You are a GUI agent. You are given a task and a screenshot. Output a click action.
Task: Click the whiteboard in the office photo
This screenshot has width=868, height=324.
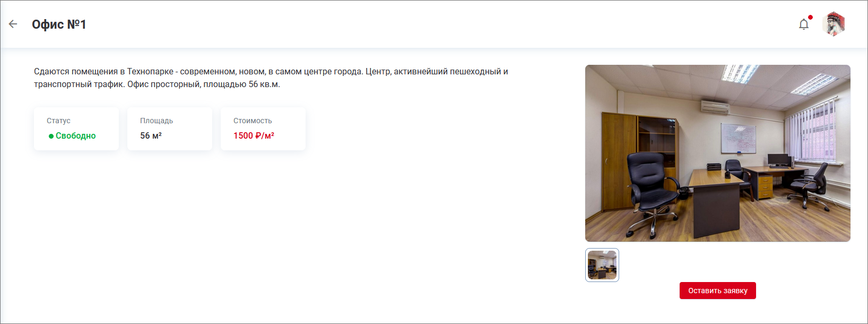pyautogui.click(x=738, y=138)
